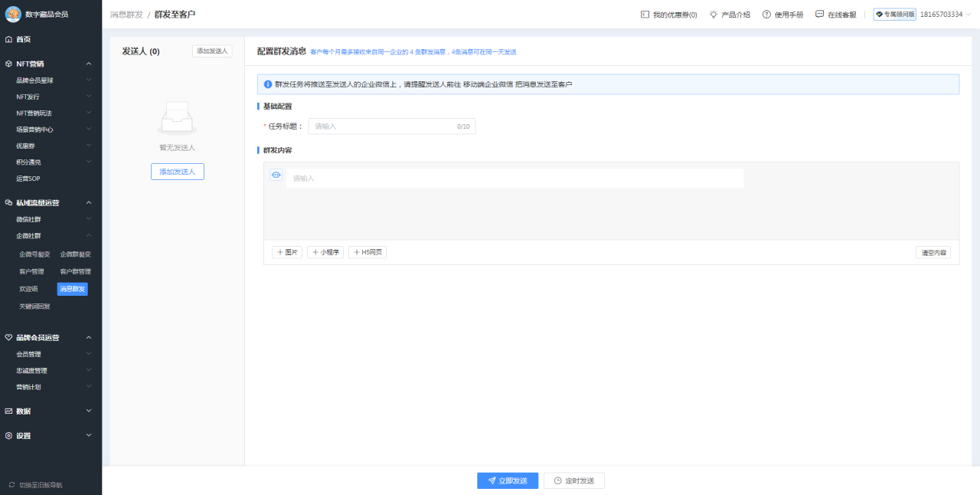Expand the NFT营销 sidebar section

tap(51, 64)
